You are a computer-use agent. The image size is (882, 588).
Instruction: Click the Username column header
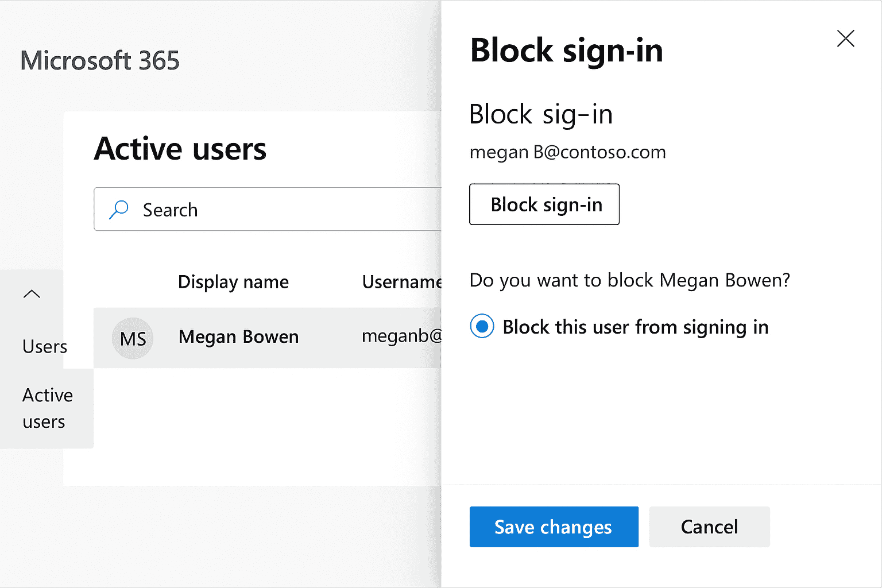point(401,282)
